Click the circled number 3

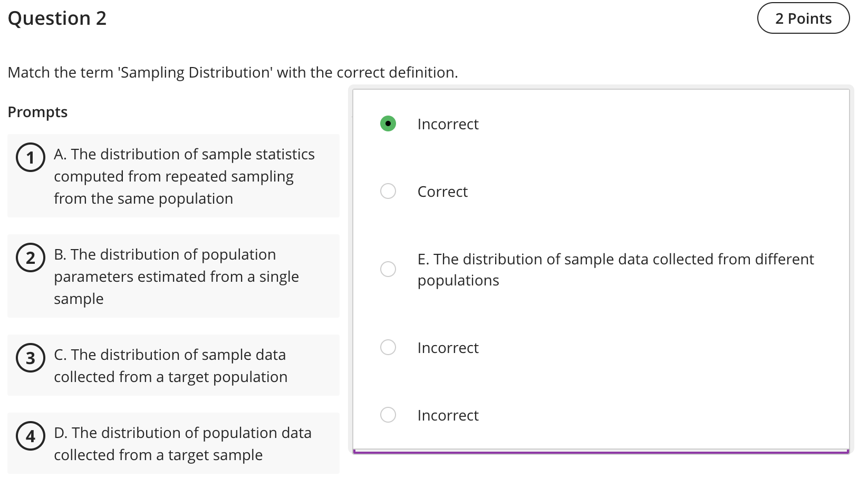pyautogui.click(x=30, y=358)
